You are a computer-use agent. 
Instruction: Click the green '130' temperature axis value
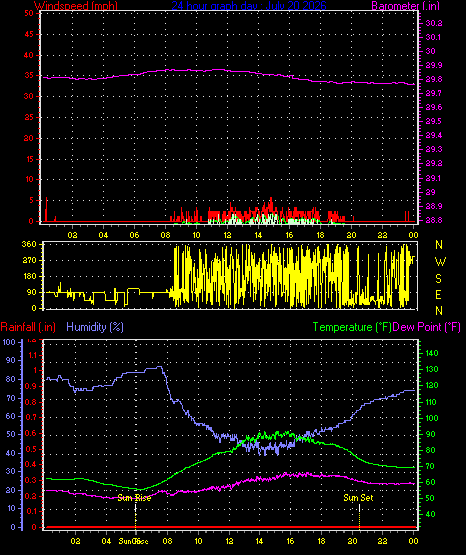click(x=432, y=369)
